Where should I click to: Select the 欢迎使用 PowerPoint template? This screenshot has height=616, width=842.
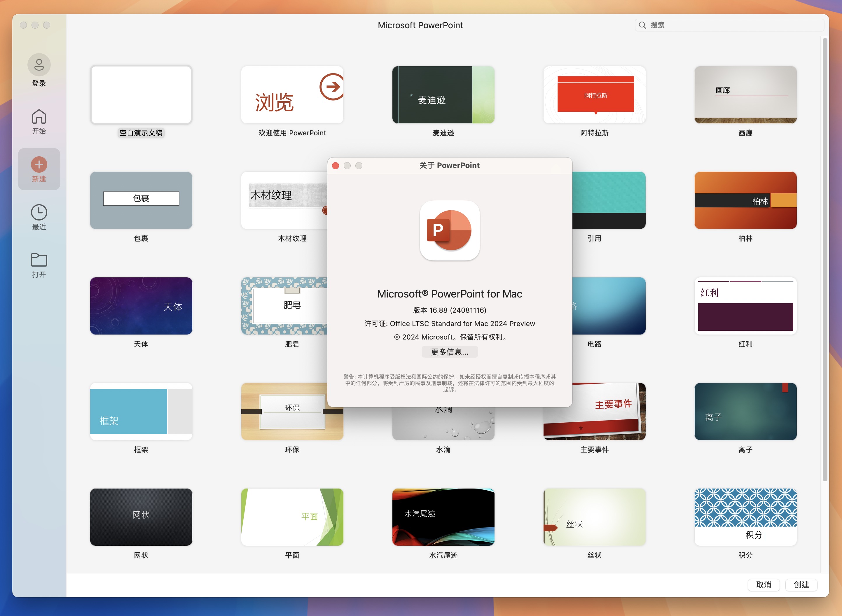(292, 95)
